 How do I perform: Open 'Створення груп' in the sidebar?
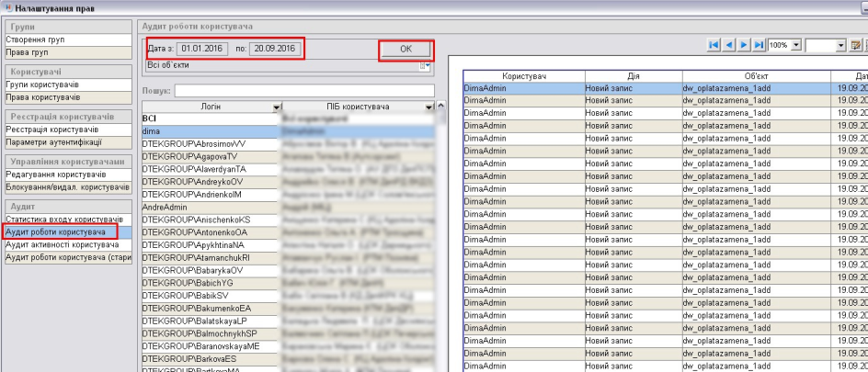(66, 40)
